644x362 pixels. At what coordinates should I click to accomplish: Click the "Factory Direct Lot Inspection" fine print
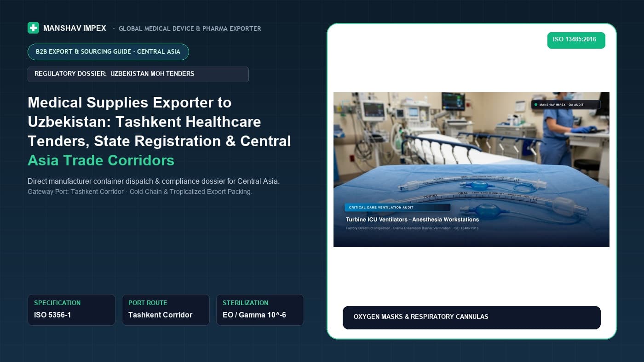click(x=412, y=228)
